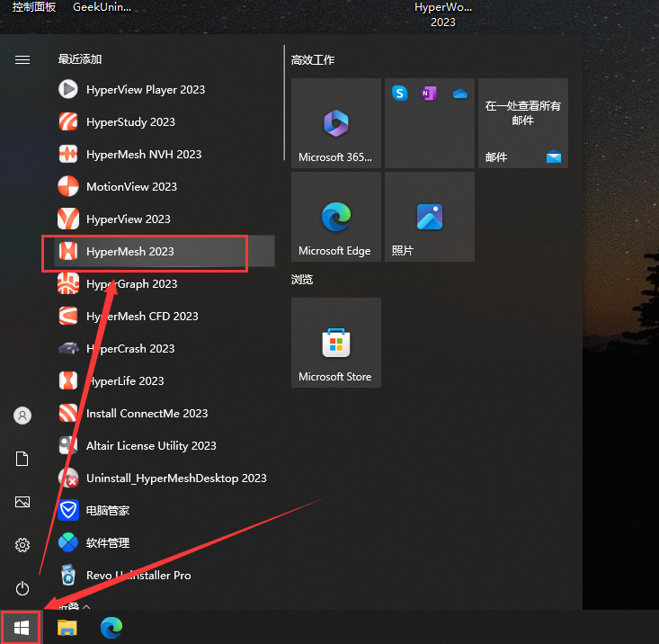Open the user account menu
This screenshot has height=644, width=659.
22,416
